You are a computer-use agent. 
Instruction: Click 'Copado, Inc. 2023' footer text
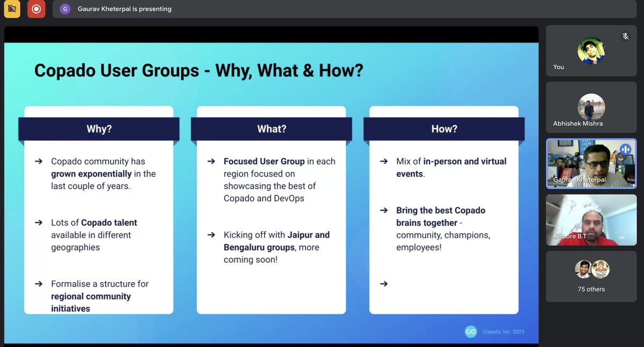[503, 332]
